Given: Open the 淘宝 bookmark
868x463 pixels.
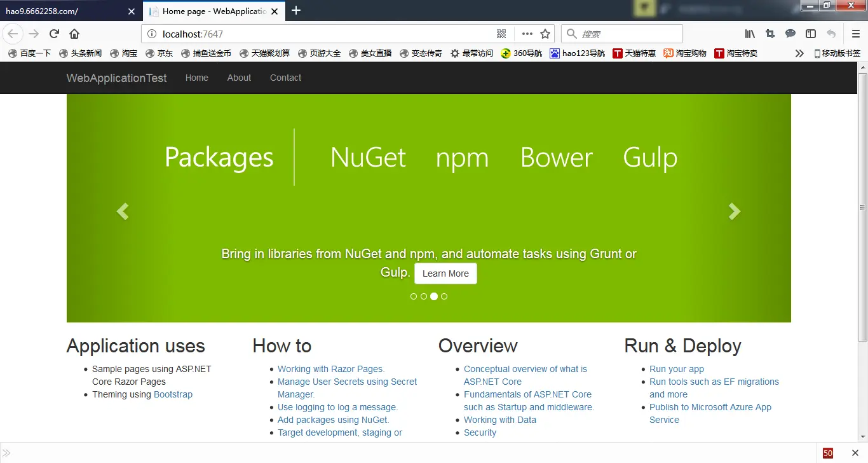Looking at the screenshot, I should click(123, 53).
